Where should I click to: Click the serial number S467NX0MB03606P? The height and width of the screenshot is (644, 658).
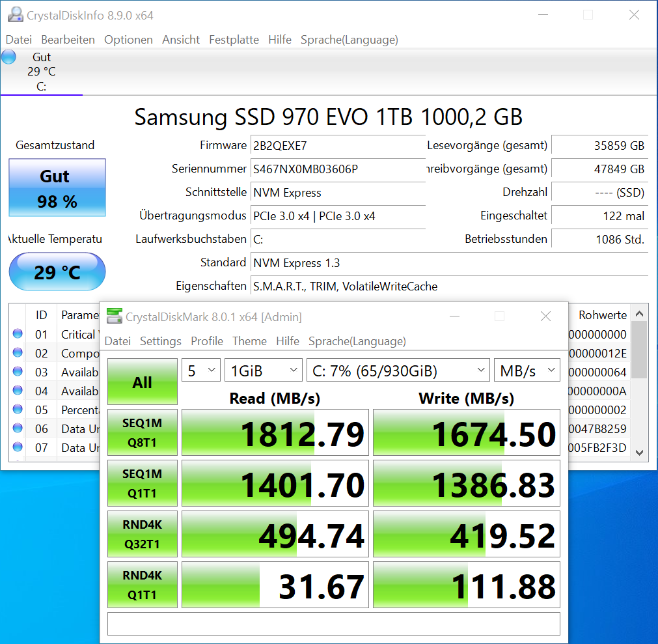click(x=338, y=169)
